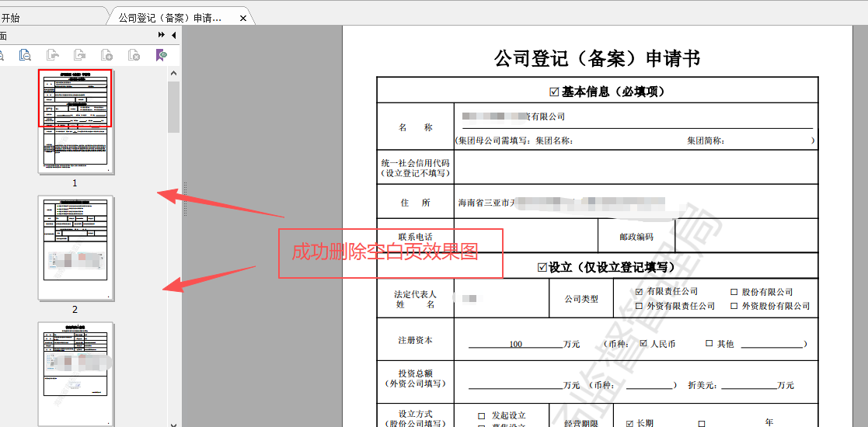The width and height of the screenshot is (868, 427).
Task: Select page 1 thumbnail
Action: 76,121
